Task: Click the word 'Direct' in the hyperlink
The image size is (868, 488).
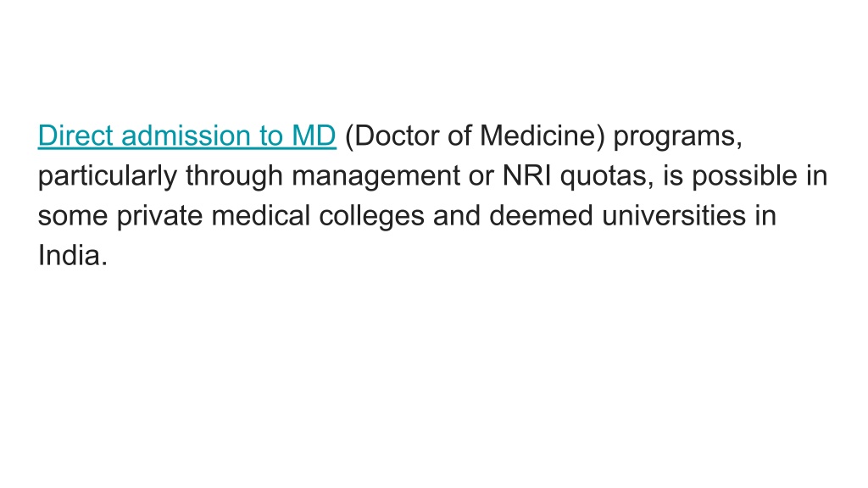Action: [75, 136]
